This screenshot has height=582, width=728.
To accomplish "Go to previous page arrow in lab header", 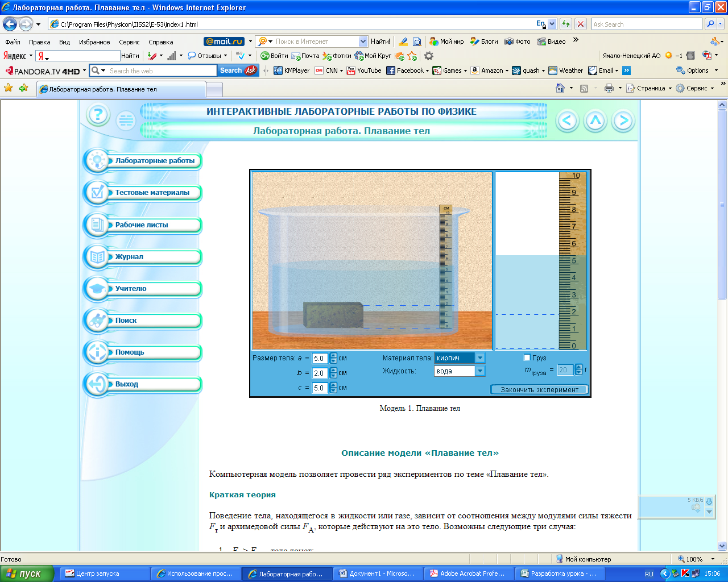I will pos(567,120).
